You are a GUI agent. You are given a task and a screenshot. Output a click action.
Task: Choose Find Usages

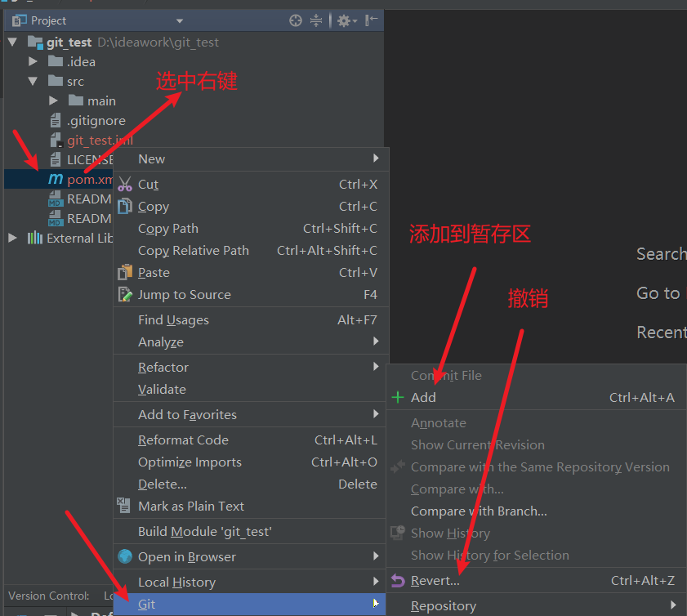(x=251, y=319)
